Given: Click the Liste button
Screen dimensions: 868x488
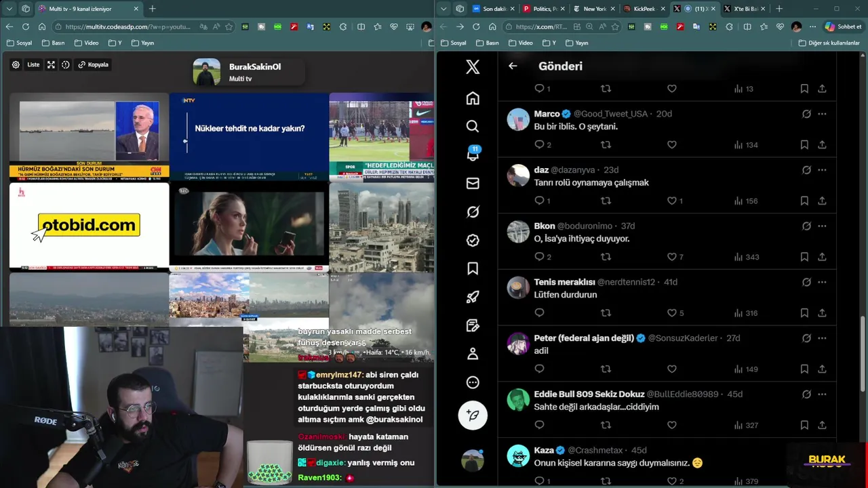Looking at the screenshot, I should pyautogui.click(x=33, y=64).
